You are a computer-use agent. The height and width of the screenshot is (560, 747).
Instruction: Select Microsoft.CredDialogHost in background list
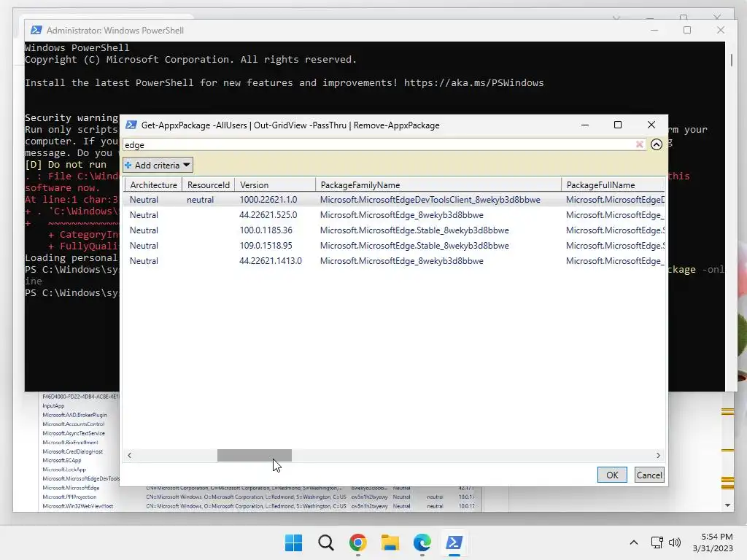click(x=72, y=451)
